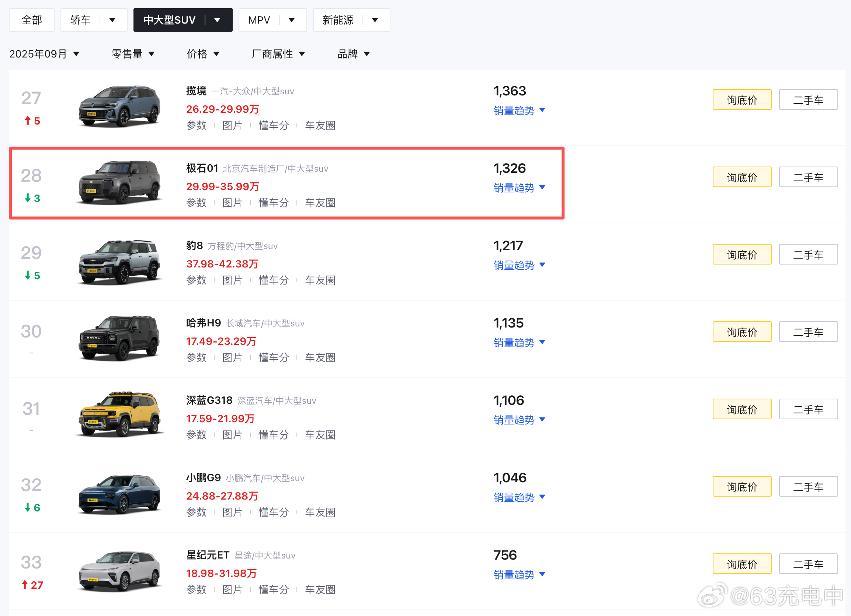Open 车友圈 link for 深蓝G318
The width and height of the screenshot is (851, 616).
[320, 435]
